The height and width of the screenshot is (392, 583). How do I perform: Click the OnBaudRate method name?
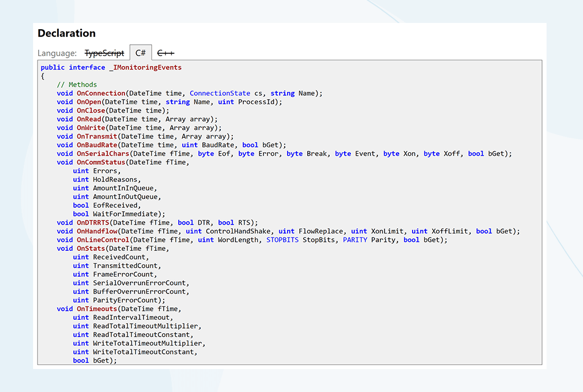[97, 145]
